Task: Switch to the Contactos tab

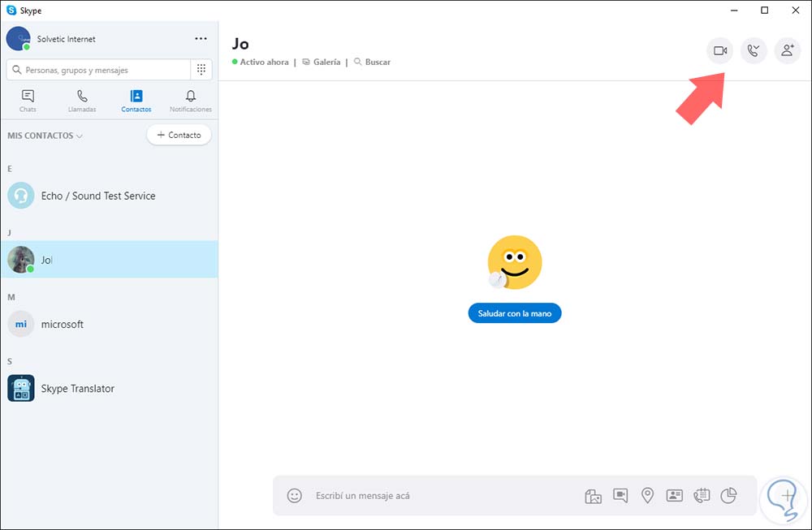Action: (x=136, y=100)
